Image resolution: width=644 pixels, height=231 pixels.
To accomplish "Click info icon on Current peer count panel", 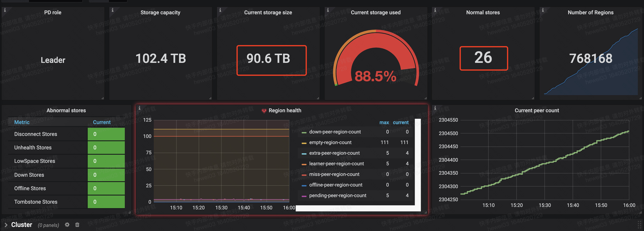I will [435, 108].
